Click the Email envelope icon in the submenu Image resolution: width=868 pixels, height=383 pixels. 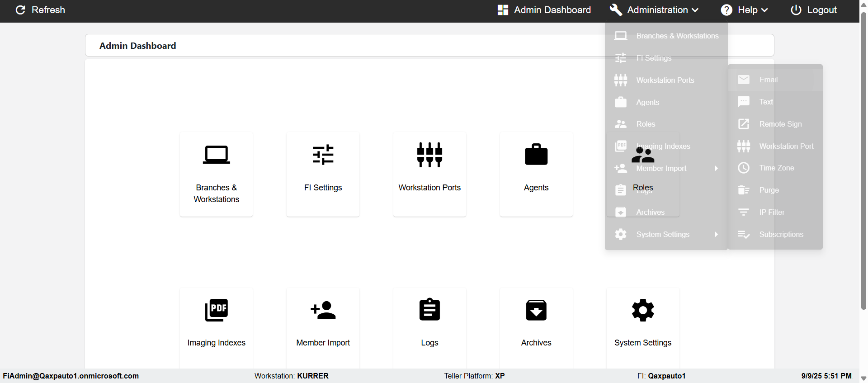[x=744, y=80]
